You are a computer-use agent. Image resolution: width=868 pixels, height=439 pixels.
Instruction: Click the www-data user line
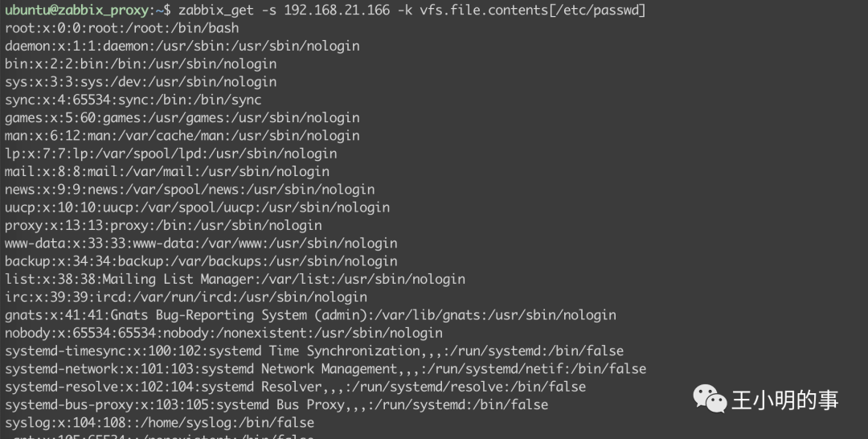coord(201,243)
